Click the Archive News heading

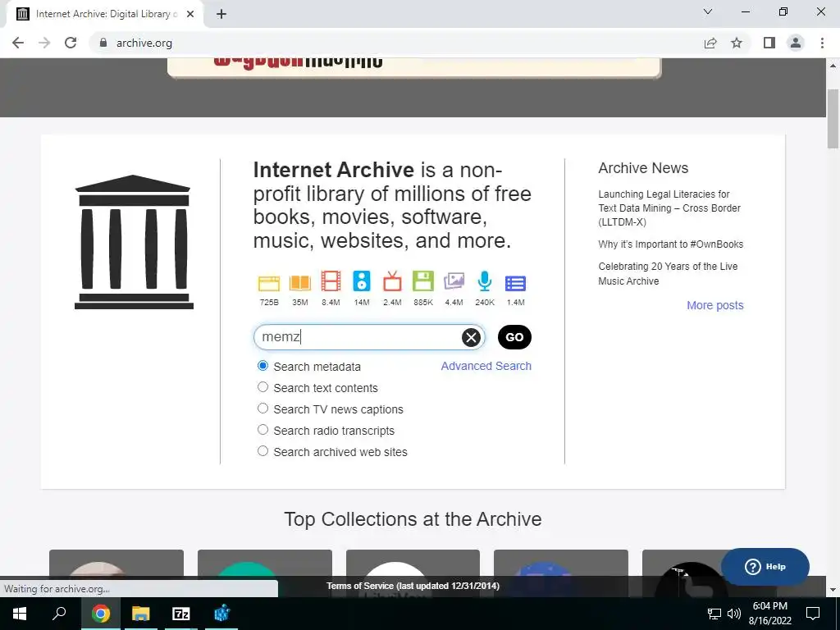point(643,168)
